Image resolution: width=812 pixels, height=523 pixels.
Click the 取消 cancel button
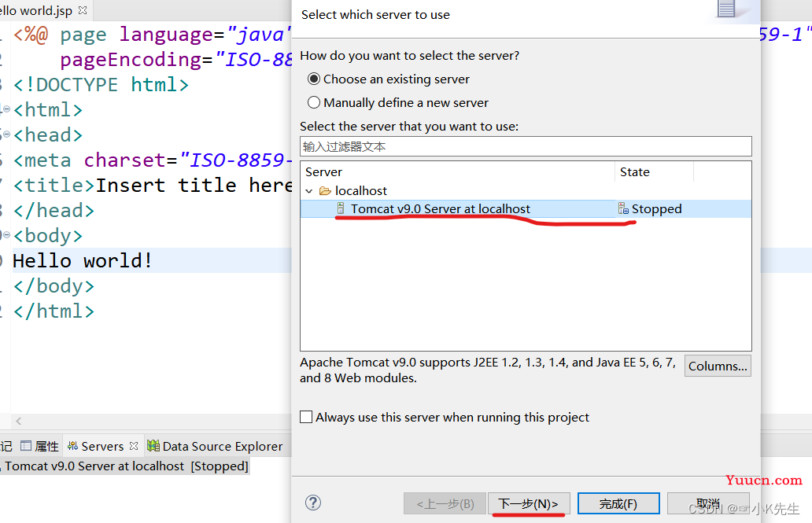[x=708, y=503]
